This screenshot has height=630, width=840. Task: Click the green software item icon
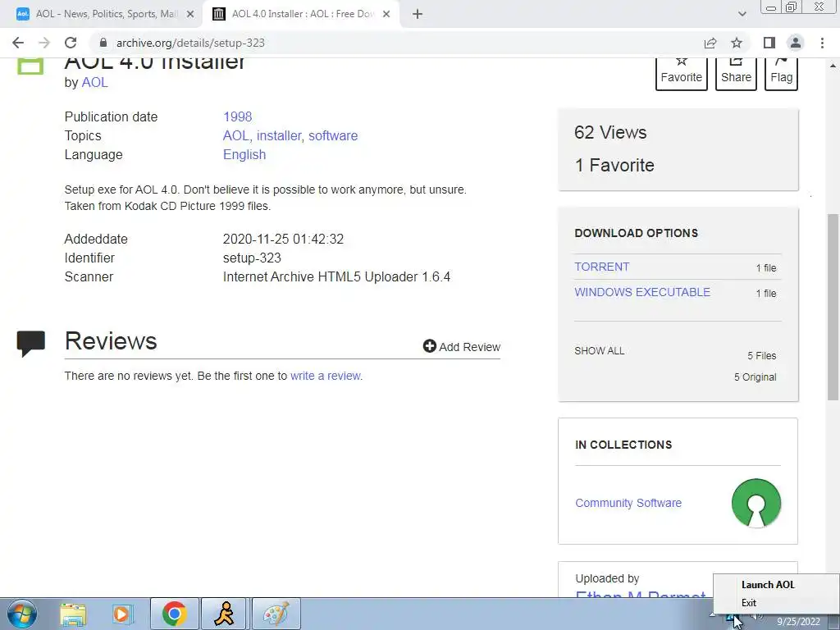(30, 66)
